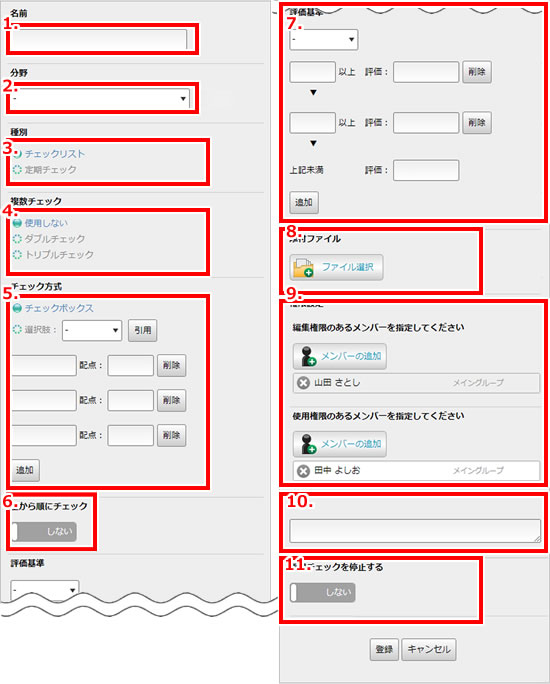Delete first choice row with 削除
The height and width of the screenshot is (684, 550).
click(x=171, y=366)
